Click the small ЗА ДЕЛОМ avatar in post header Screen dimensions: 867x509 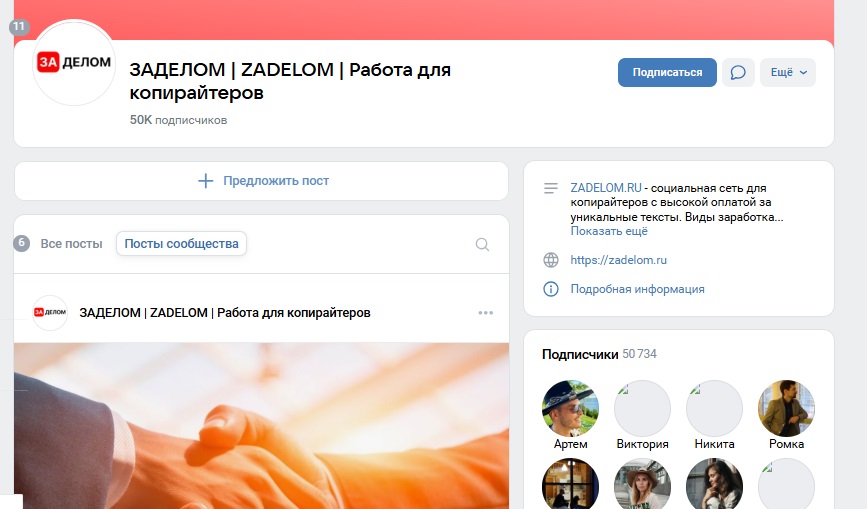click(50, 313)
